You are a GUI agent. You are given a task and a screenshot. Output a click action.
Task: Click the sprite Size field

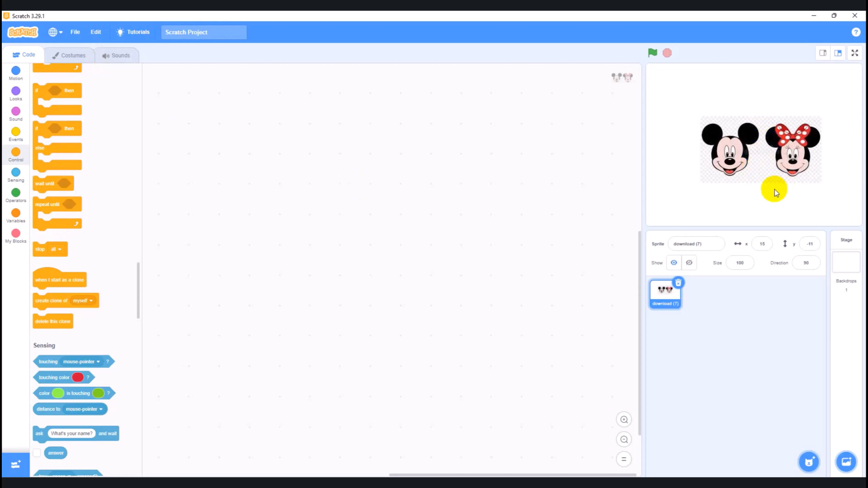click(740, 263)
